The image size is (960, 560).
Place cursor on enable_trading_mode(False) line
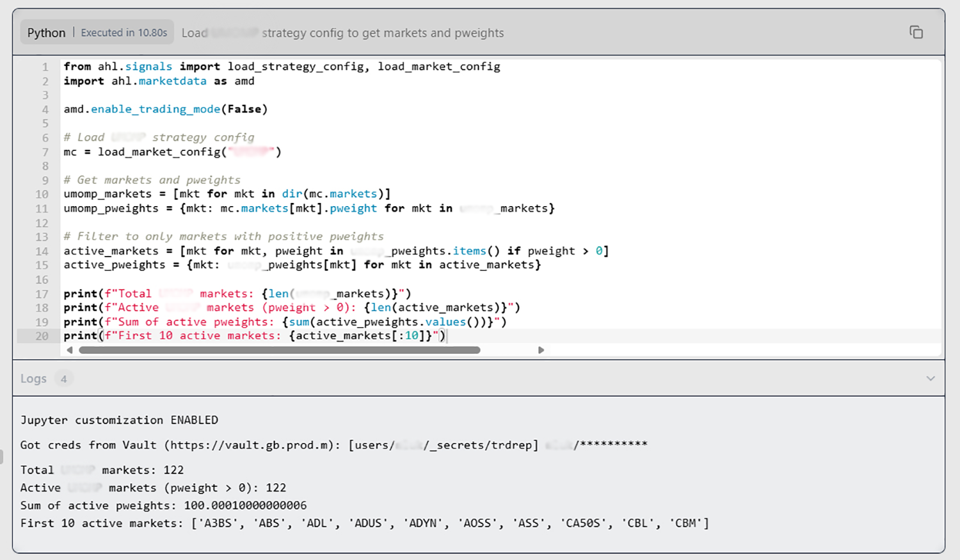tap(165, 109)
